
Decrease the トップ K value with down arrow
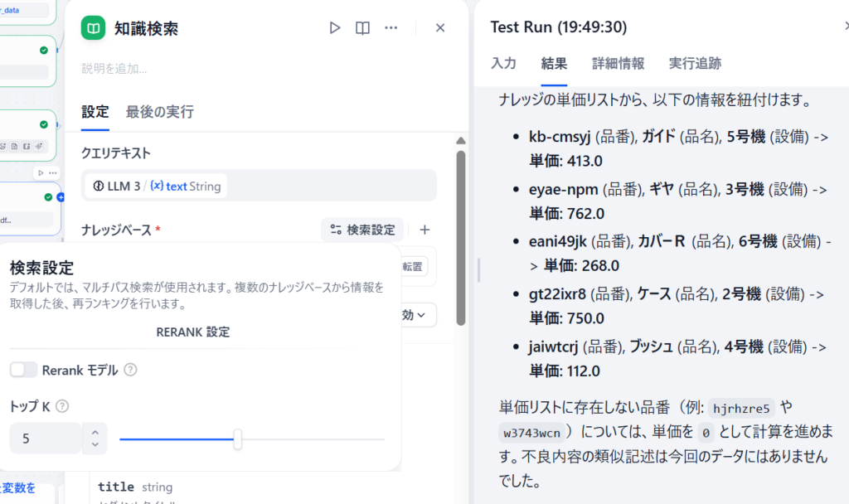[95, 445]
